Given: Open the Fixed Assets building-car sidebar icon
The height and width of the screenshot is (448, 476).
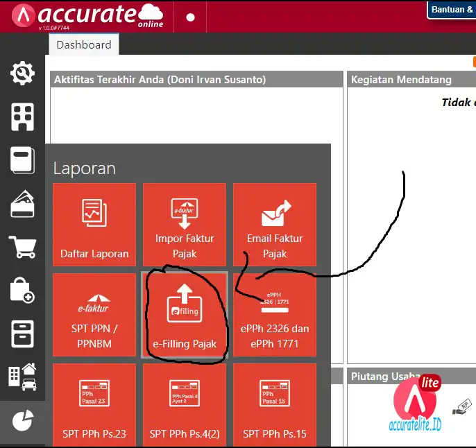Looking at the screenshot, I should pos(22,377).
